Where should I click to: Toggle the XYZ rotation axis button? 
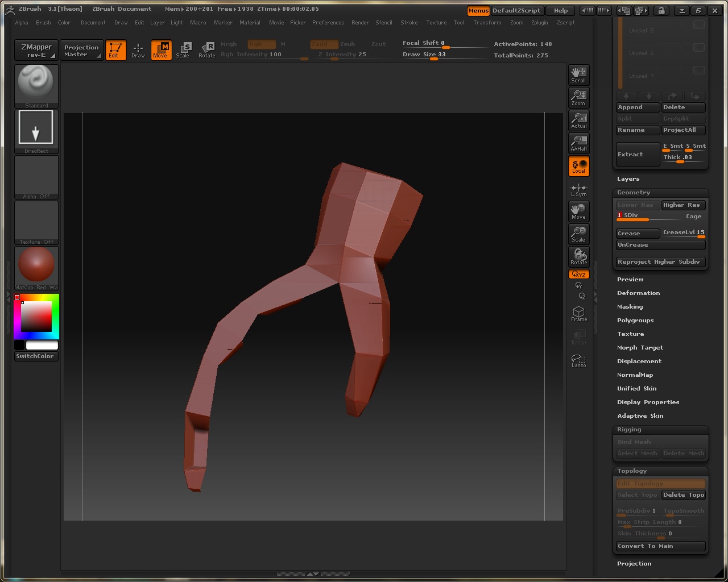point(578,275)
